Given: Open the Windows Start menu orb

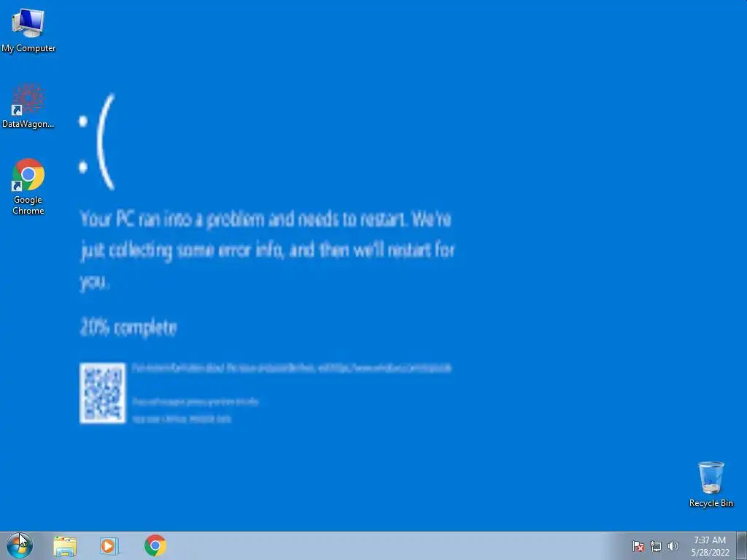Looking at the screenshot, I should [x=20, y=545].
